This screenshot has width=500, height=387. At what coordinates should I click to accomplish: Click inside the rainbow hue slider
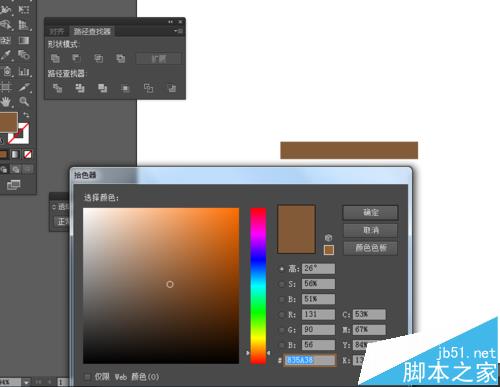point(258,286)
